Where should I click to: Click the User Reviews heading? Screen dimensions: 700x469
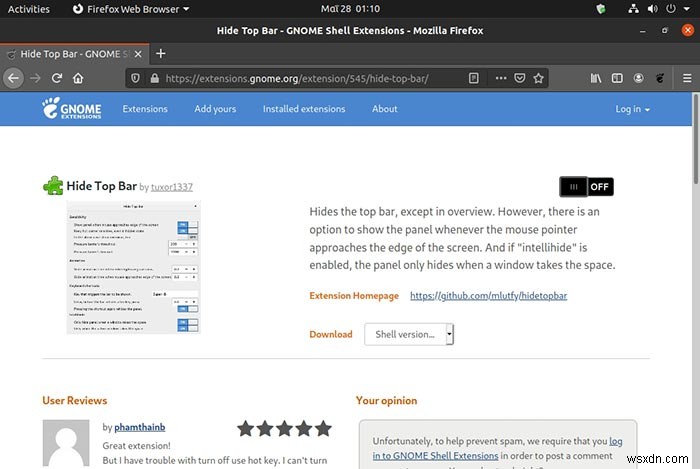[x=75, y=400]
